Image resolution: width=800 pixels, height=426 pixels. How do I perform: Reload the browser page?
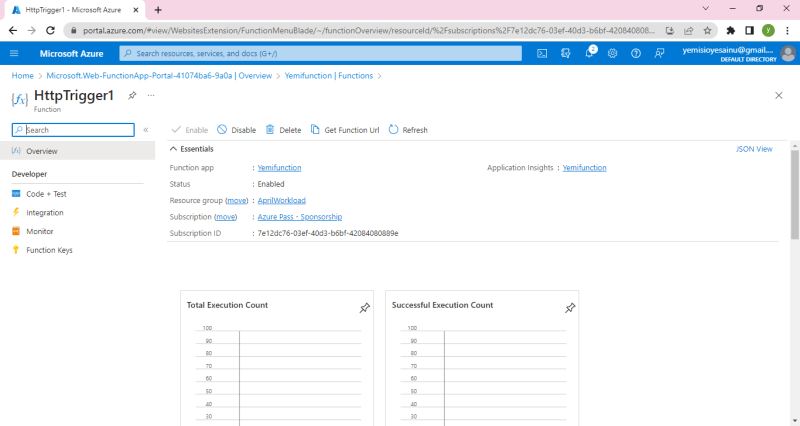click(50, 31)
